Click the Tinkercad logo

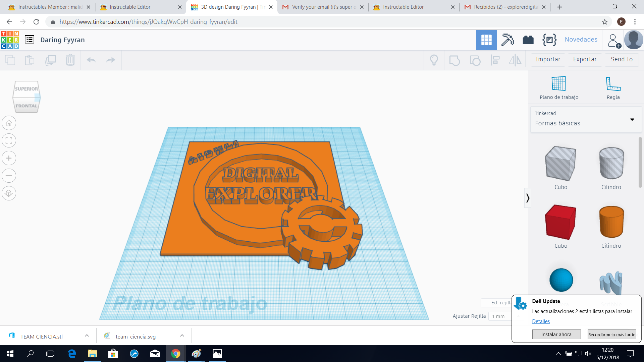click(10, 40)
